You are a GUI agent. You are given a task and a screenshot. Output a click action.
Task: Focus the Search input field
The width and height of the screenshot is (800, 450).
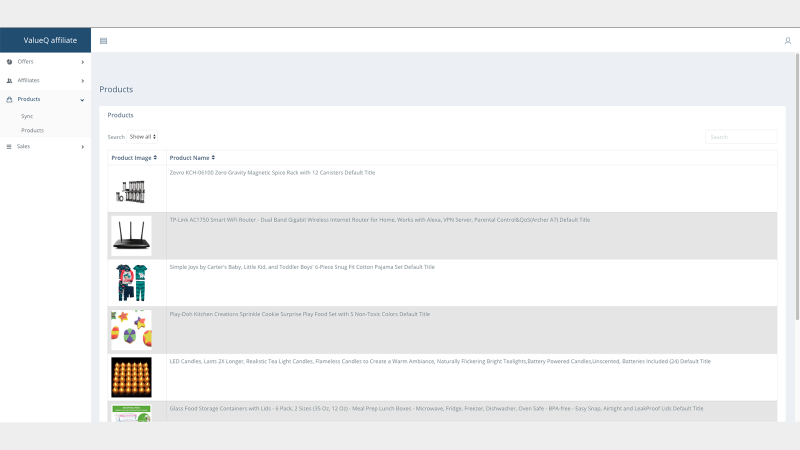click(741, 137)
